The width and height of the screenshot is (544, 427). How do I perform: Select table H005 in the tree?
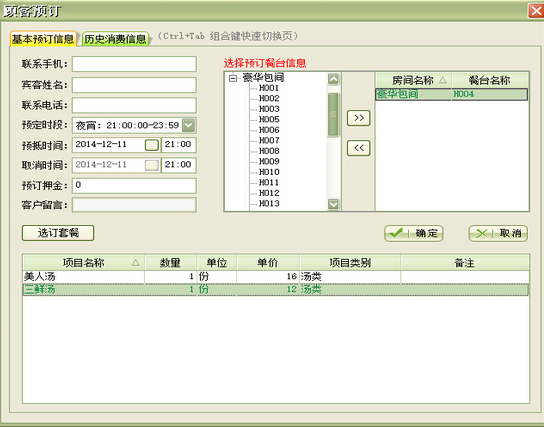coord(269,119)
